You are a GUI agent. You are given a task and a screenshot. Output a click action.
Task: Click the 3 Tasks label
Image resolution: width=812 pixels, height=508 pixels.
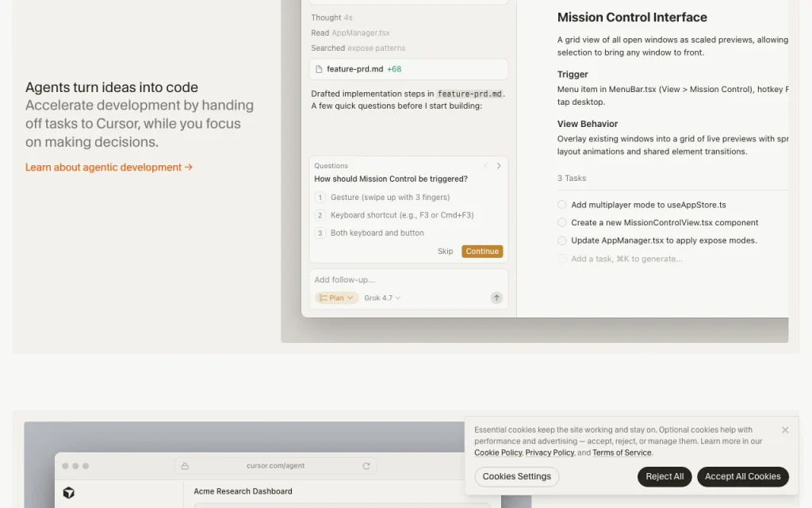[x=572, y=178]
